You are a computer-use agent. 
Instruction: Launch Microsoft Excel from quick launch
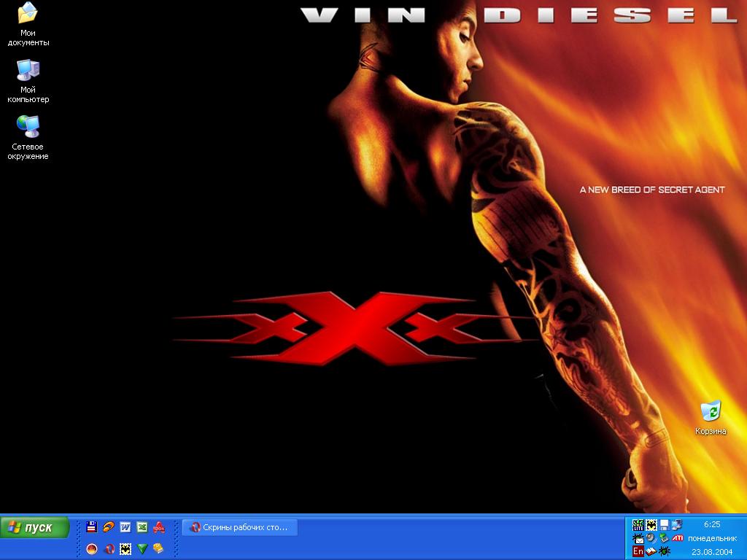(x=142, y=527)
